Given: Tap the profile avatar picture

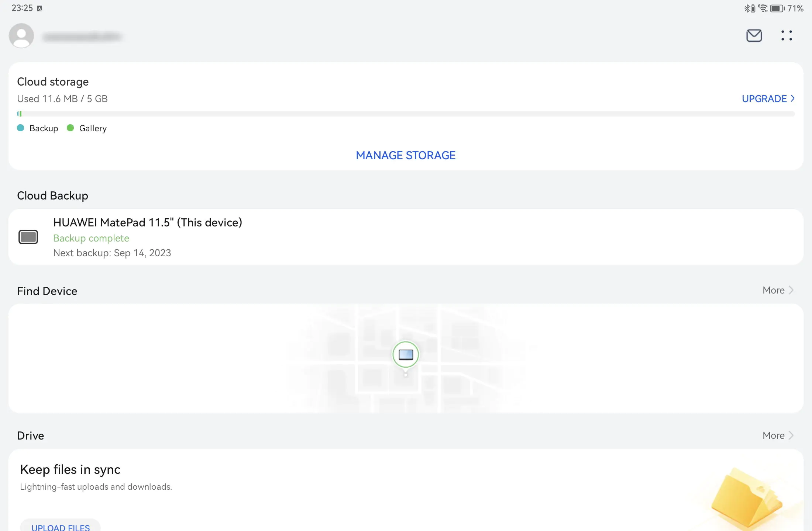Looking at the screenshot, I should [21, 36].
